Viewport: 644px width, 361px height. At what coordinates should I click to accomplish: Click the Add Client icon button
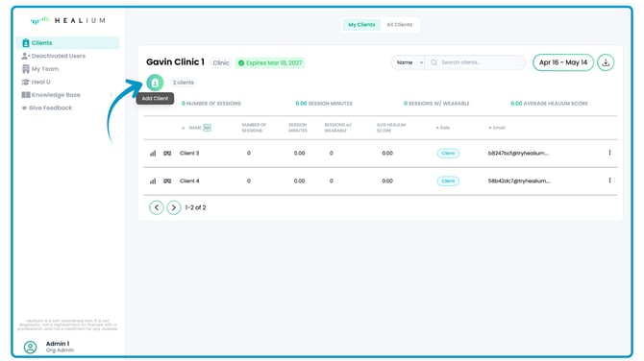click(155, 83)
